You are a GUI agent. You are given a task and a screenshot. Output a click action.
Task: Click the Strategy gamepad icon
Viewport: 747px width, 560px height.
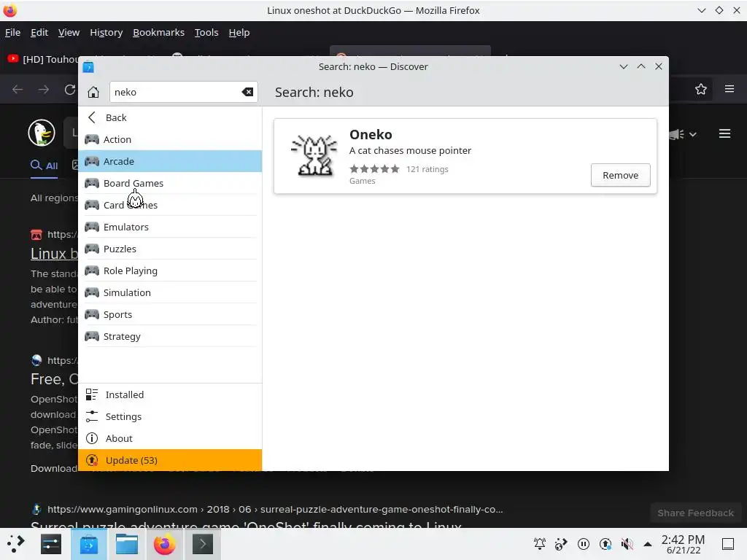pyautogui.click(x=92, y=336)
